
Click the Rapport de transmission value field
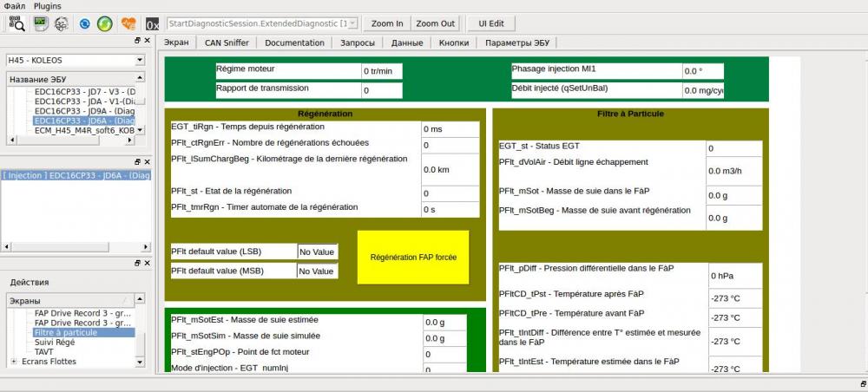click(x=381, y=91)
